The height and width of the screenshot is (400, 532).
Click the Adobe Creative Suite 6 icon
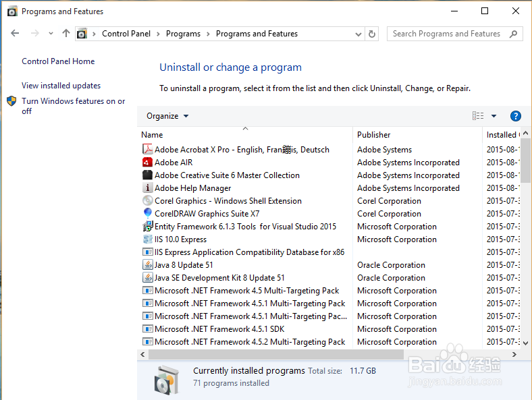point(147,175)
